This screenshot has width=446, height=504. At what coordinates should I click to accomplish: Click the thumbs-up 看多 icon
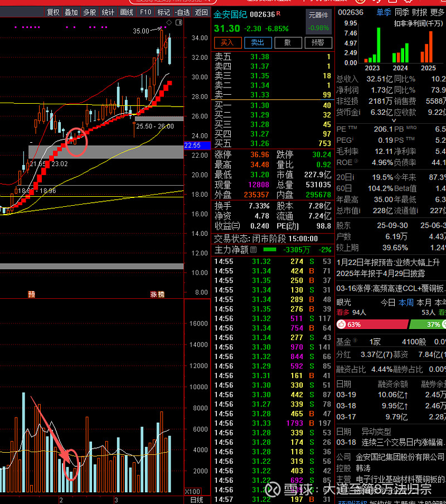point(341,324)
